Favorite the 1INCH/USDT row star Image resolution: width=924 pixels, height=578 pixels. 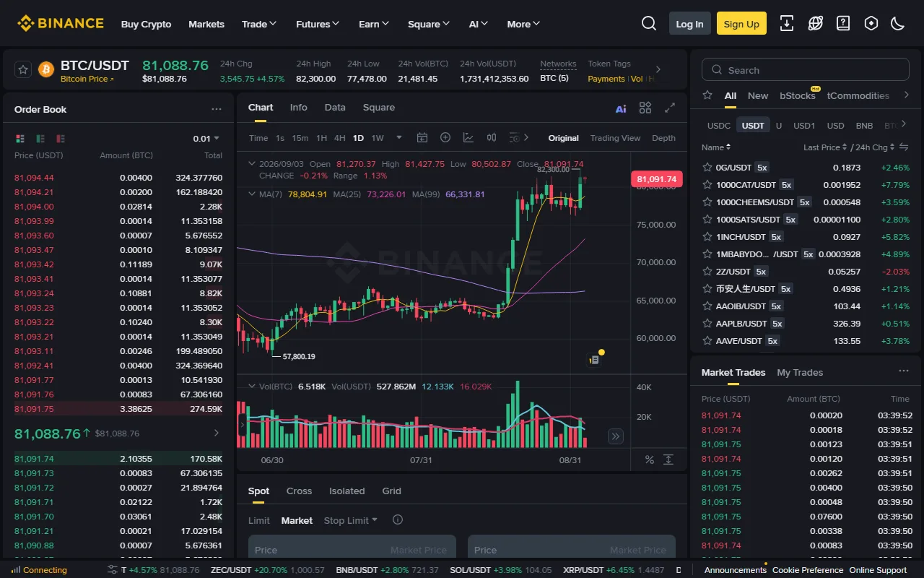coord(707,237)
